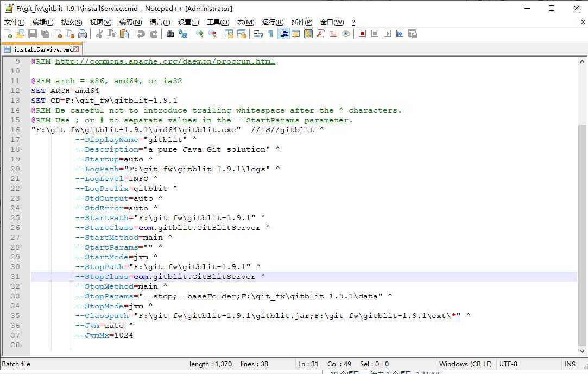Click the Stop Recording macro icon

pyautogui.click(x=375, y=34)
